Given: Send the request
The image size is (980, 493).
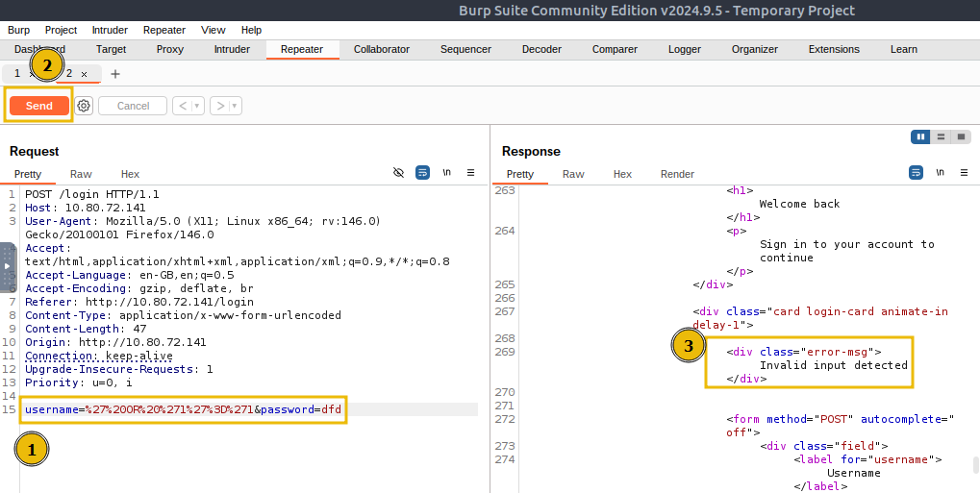Looking at the screenshot, I should (38, 106).
